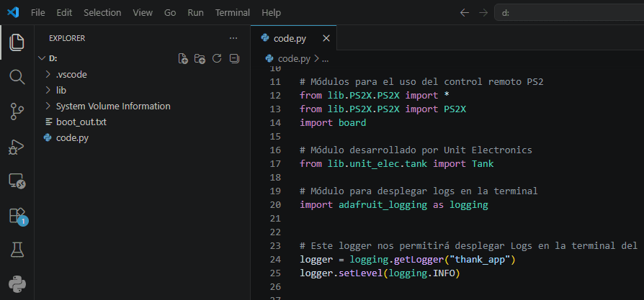Open the Run and Debug view
The height and width of the screenshot is (300, 644).
click(x=17, y=147)
